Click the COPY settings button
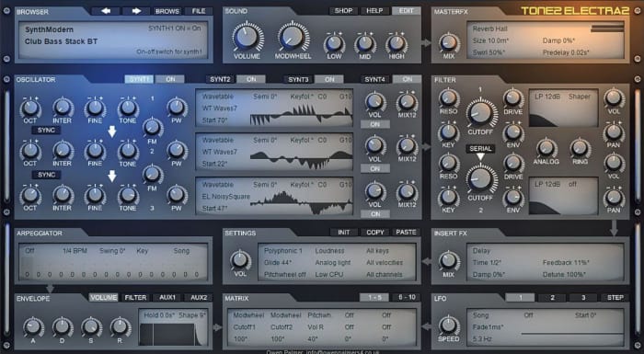The height and width of the screenshot is (354, 644). 375,232
